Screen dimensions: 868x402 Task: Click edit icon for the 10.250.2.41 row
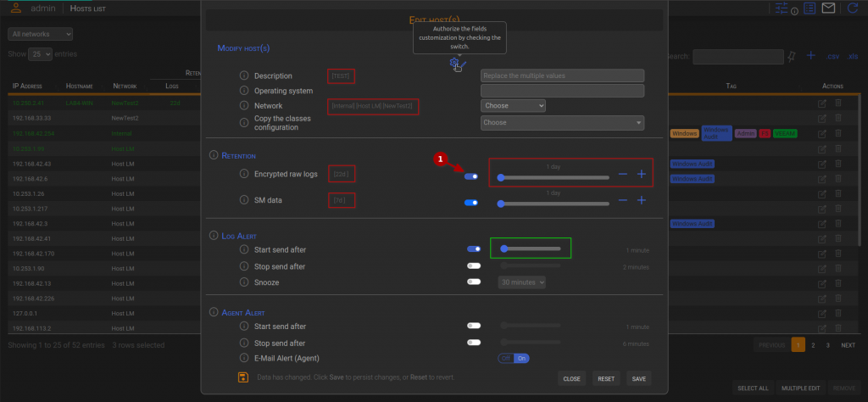point(822,103)
